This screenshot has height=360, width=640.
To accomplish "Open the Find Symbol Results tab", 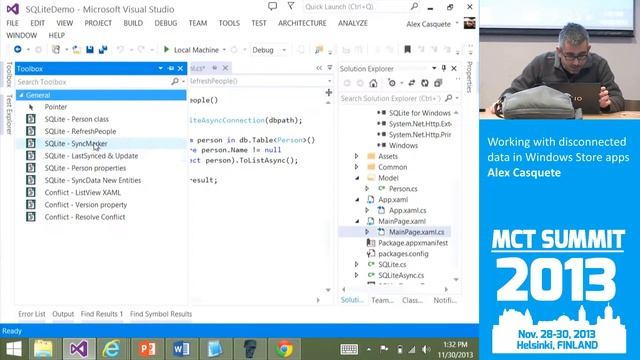I will pos(161,314).
